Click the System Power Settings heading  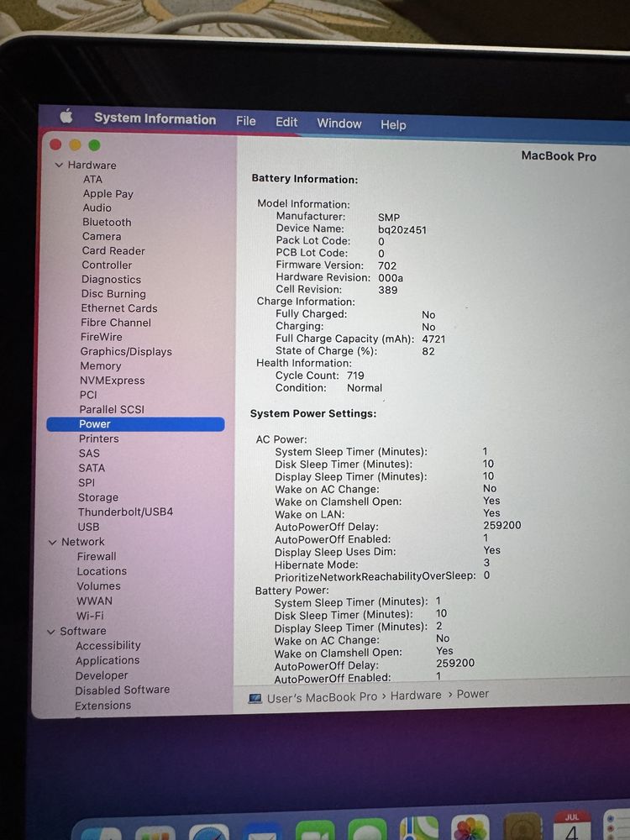(x=312, y=414)
